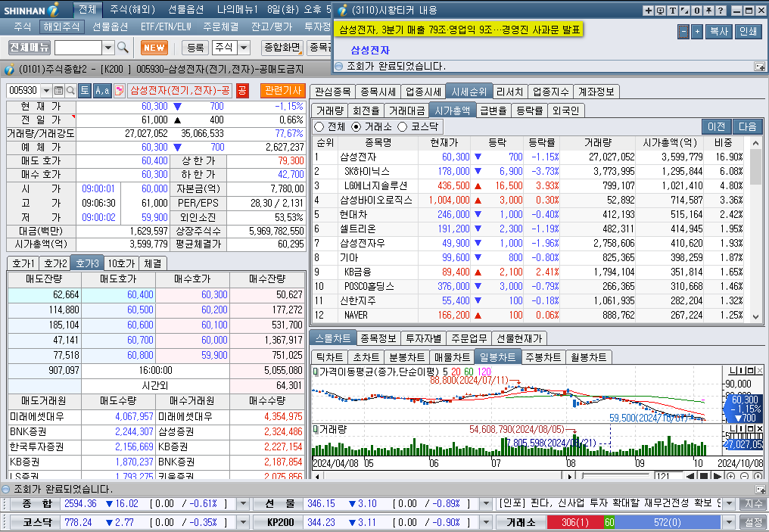This screenshot has height=532, width=769.
Task: Click the red 306(1) advancers bar segment
Action: click(x=575, y=522)
